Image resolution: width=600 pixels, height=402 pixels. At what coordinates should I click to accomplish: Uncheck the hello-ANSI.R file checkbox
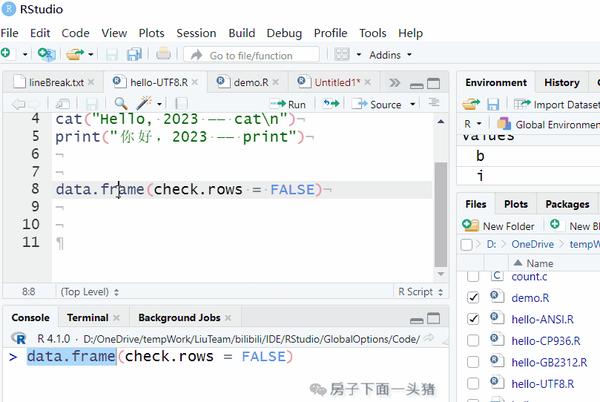pyautogui.click(x=473, y=319)
